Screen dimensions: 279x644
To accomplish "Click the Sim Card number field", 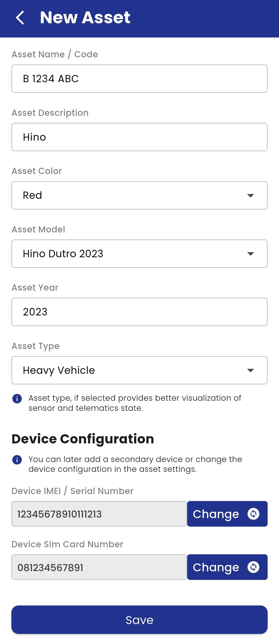I will pyautogui.click(x=99, y=567).
